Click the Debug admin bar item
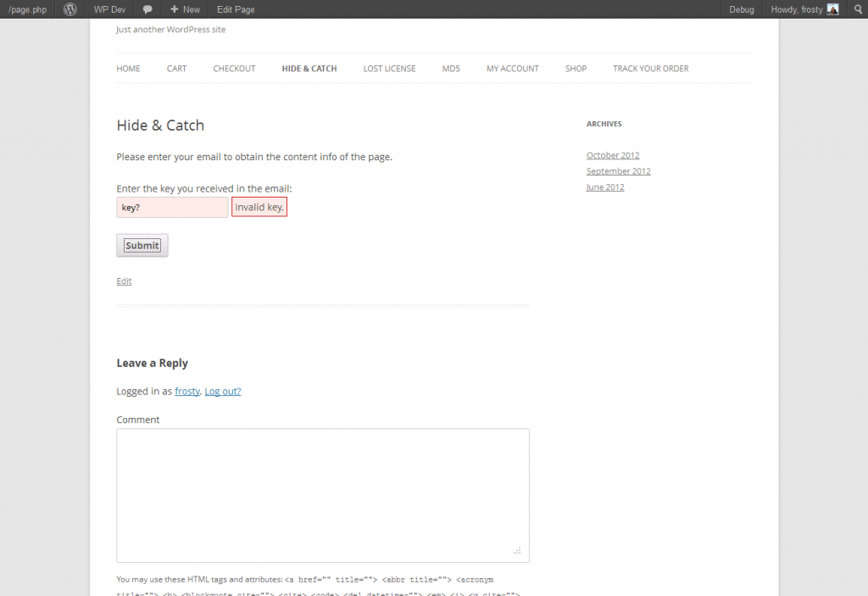 (x=742, y=9)
